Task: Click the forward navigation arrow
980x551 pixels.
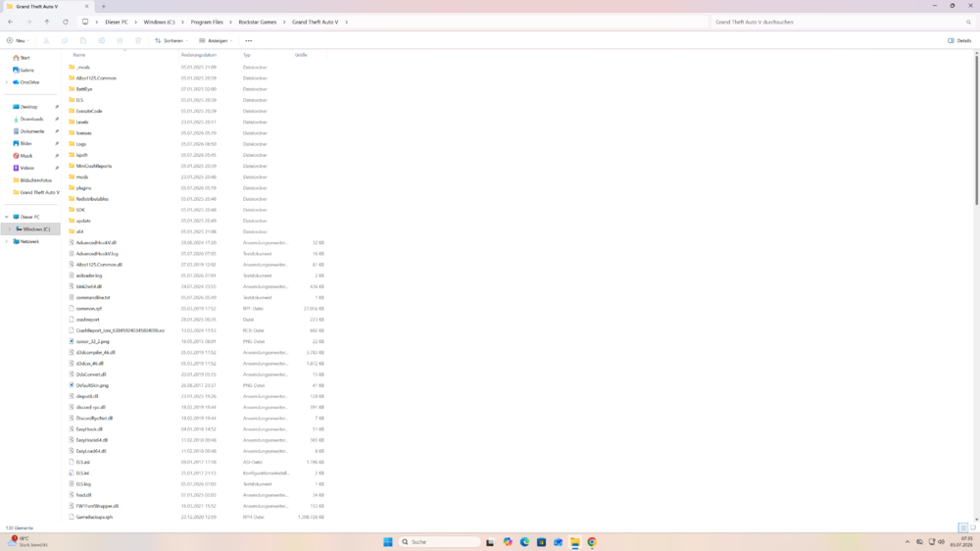Action: (28, 22)
